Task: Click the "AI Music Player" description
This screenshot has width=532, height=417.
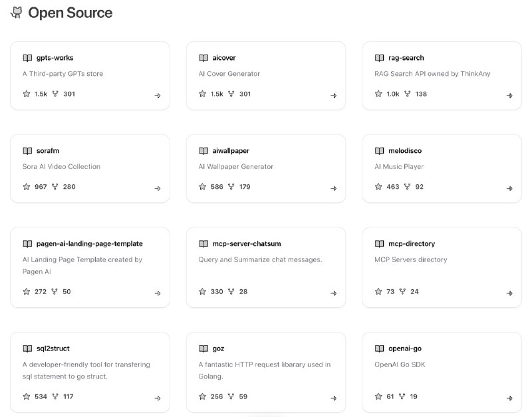Action: (x=399, y=166)
